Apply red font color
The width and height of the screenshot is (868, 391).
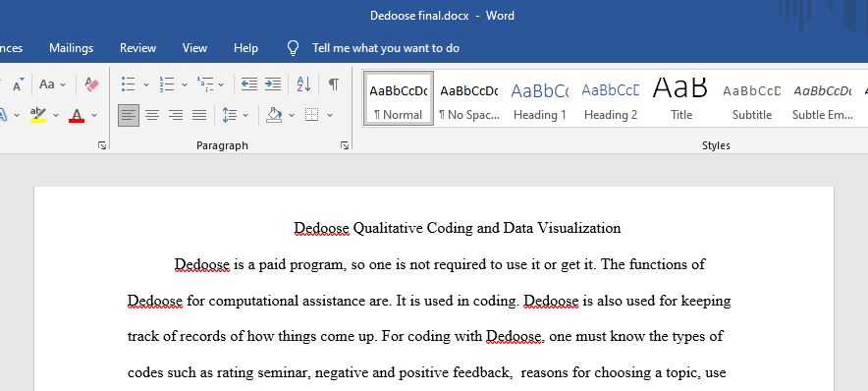(77, 115)
